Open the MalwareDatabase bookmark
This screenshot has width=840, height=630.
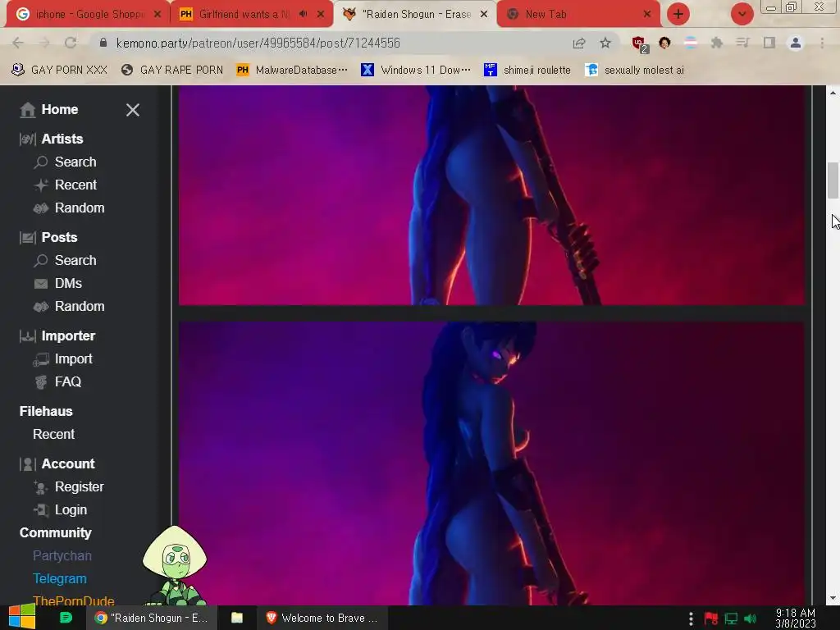[x=292, y=71]
